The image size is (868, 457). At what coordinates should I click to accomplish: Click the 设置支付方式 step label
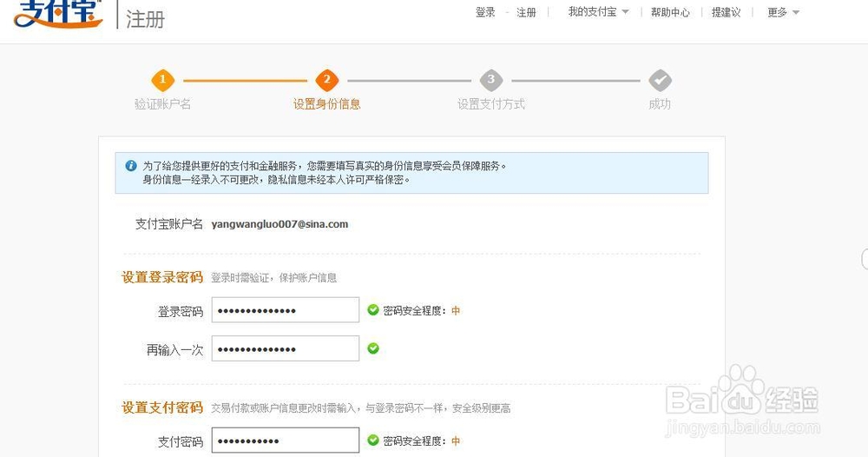(491, 104)
